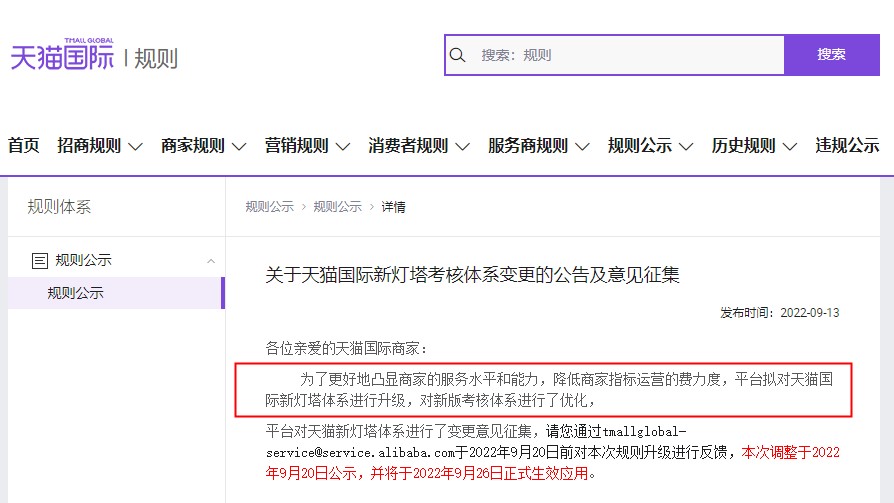
Task: Click the 规则 text beside the logo
Action: coord(156,58)
